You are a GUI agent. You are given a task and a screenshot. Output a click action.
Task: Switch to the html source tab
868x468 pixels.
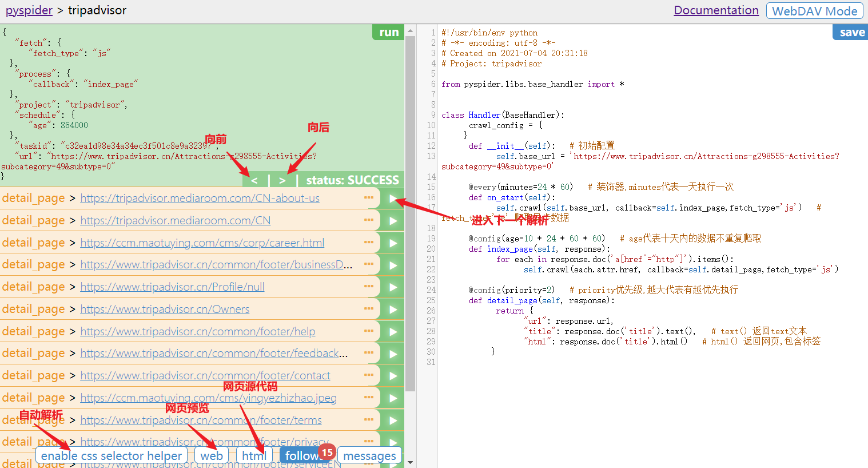[x=254, y=455]
